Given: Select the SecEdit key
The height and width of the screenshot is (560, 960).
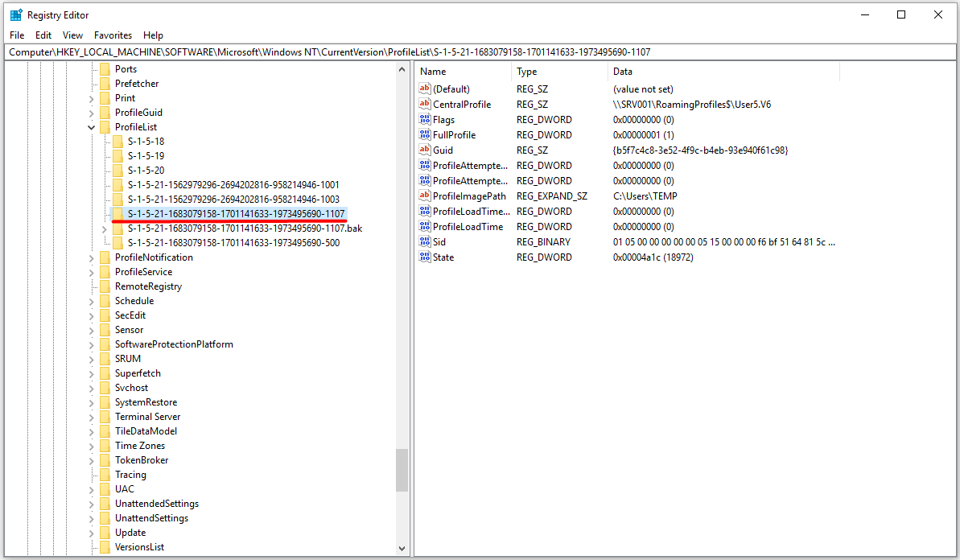Looking at the screenshot, I should pyautogui.click(x=130, y=315).
